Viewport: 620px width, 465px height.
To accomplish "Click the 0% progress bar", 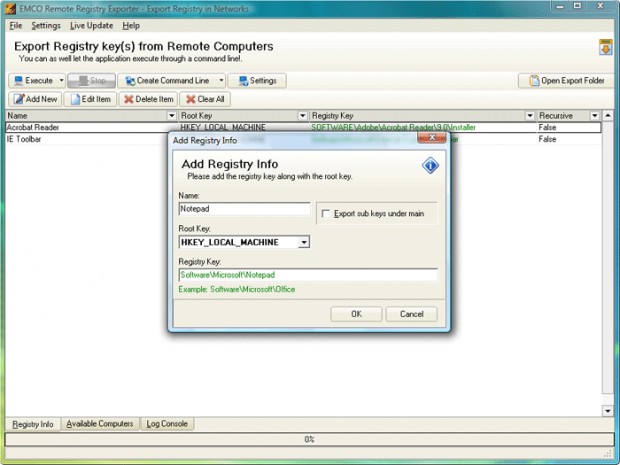I will pos(310,440).
